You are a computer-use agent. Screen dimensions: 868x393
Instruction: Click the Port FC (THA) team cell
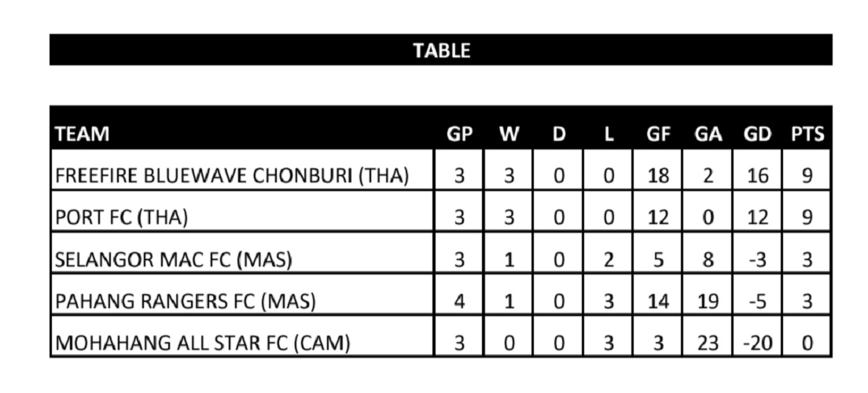pos(121,218)
